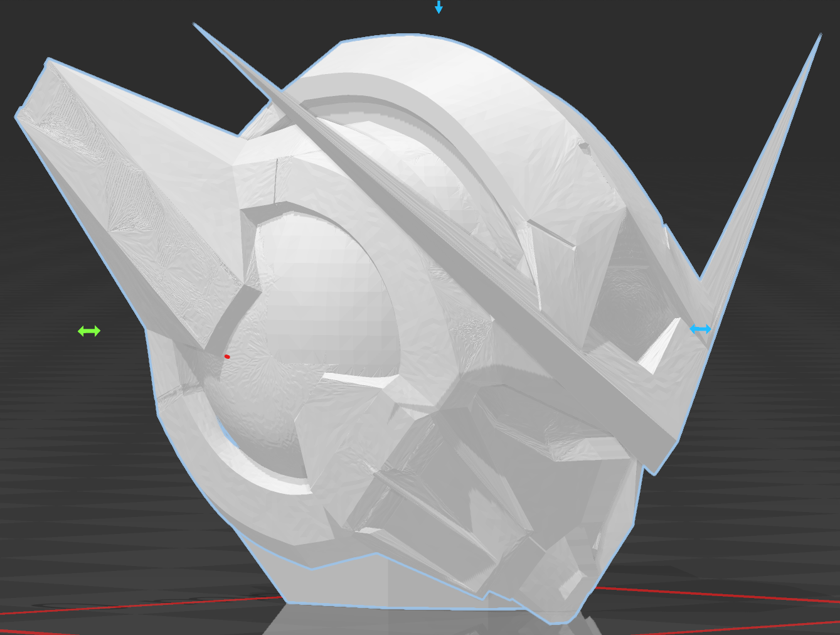Click the blue double-arrow handle on the model
The image size is (840, 635).
[x=700, y=329]
